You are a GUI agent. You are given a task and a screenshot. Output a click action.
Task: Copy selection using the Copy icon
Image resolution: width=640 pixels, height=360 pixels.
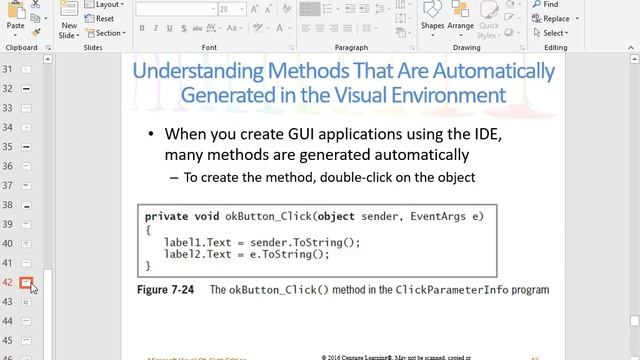point(36,18)
